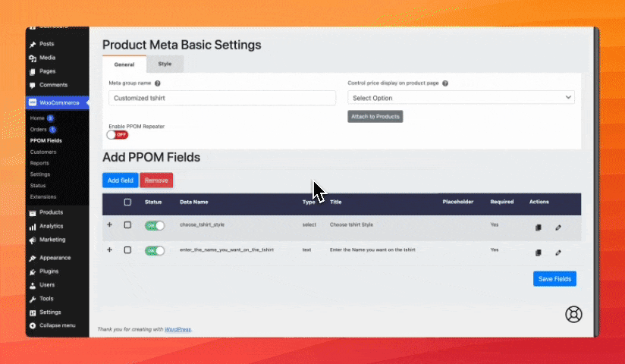Open Posts from the sidebar pin icon
The height and width of the screenshot is (364, 625).
tap(33, 44)
